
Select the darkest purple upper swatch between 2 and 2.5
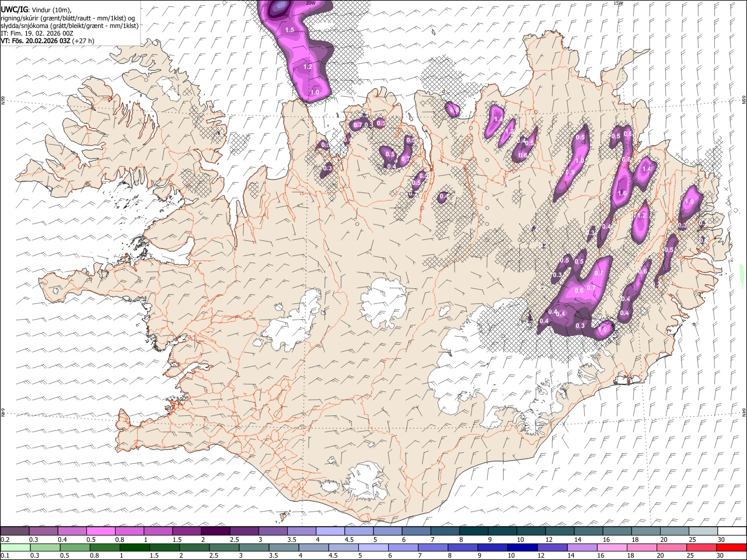(215, 531)
